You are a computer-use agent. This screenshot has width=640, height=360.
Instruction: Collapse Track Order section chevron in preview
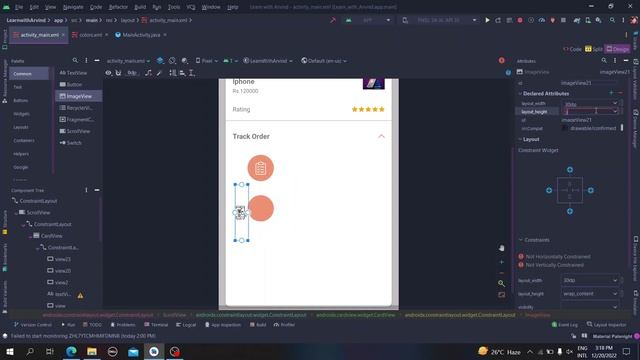[381, 136]
